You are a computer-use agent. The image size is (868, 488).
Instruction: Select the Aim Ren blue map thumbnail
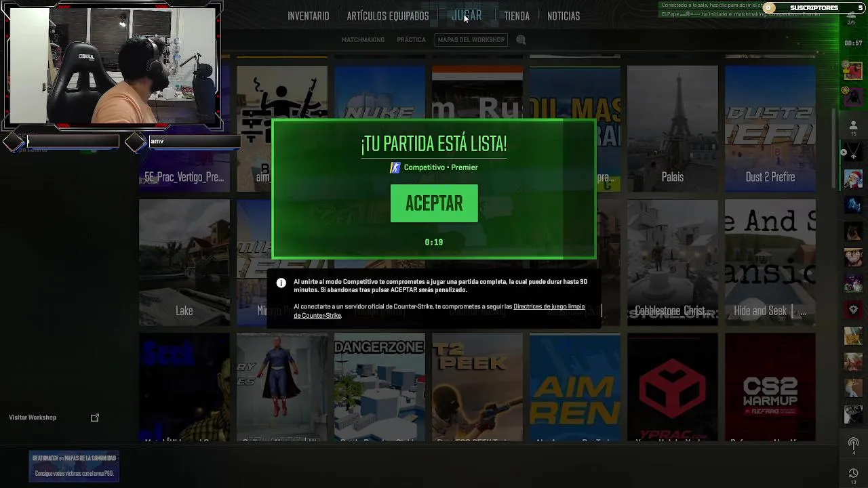coord(575,387)
